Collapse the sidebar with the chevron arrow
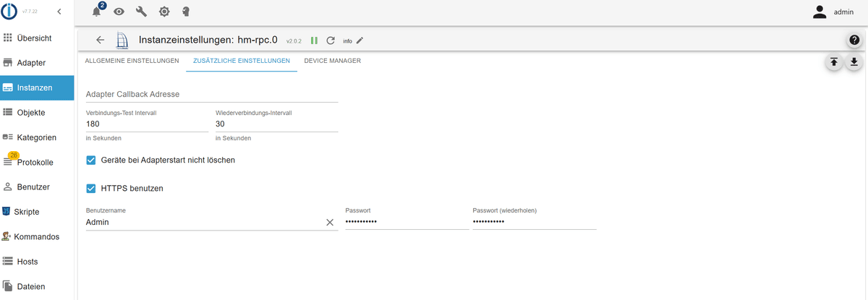 click(x=59, y=12)
